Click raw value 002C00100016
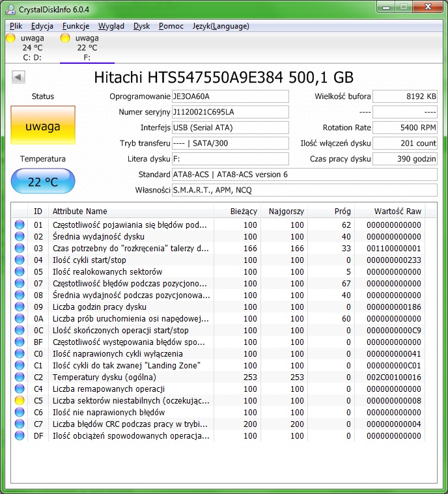448x494 pixels. [x=394, y=377]
